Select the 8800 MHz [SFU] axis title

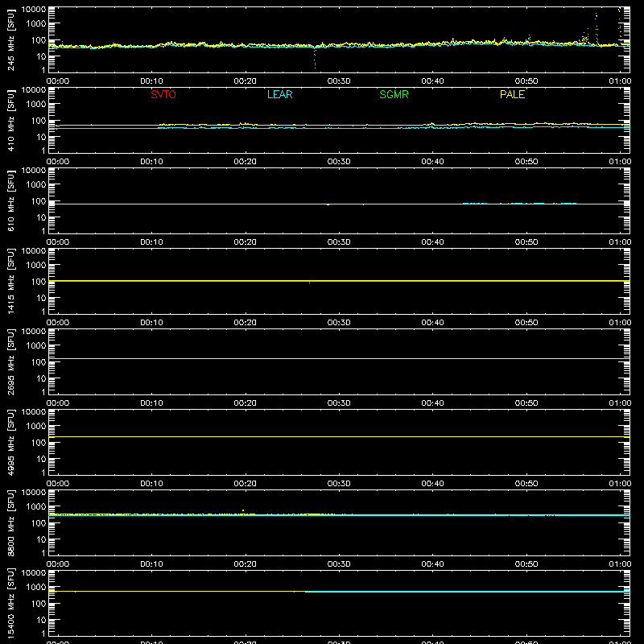(x=10, y=522)
